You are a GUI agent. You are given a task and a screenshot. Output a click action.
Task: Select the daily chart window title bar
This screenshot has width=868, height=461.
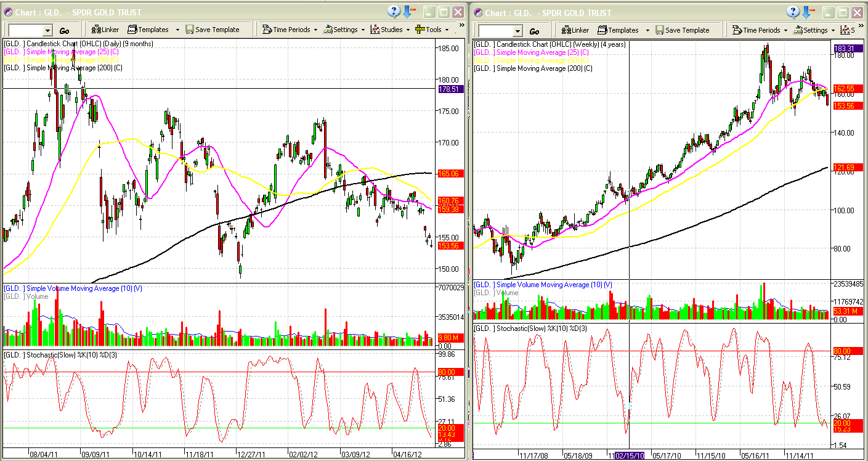pos(234,12)
